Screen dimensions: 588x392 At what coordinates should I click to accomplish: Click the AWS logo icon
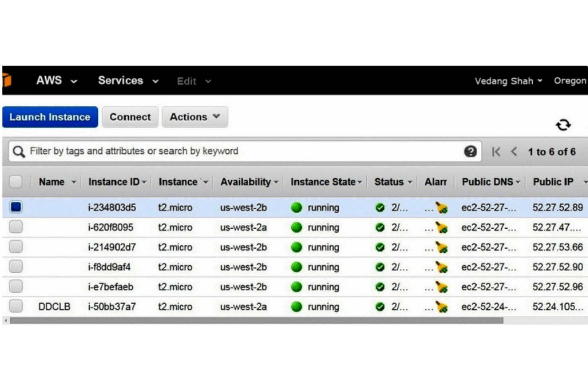click(x=7, y=81)
